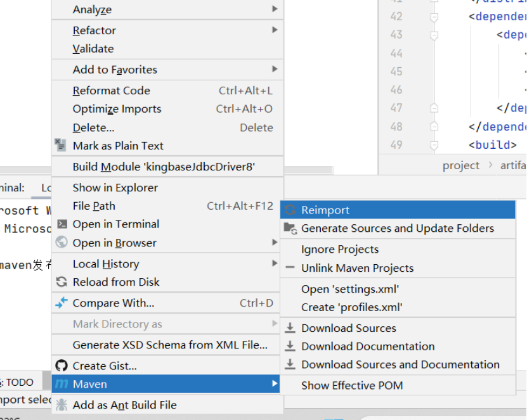Click Unlink Maven Projects
The width and height of the screenshot is (527, 420).
[x=357, y=268]
